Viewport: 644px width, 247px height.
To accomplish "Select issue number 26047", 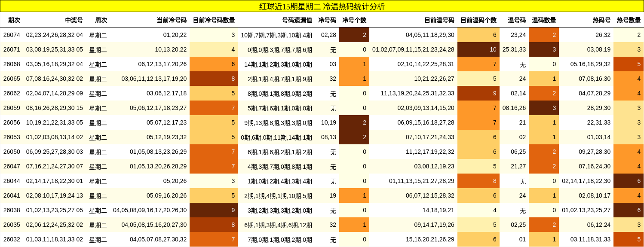I will coord(12,166).
